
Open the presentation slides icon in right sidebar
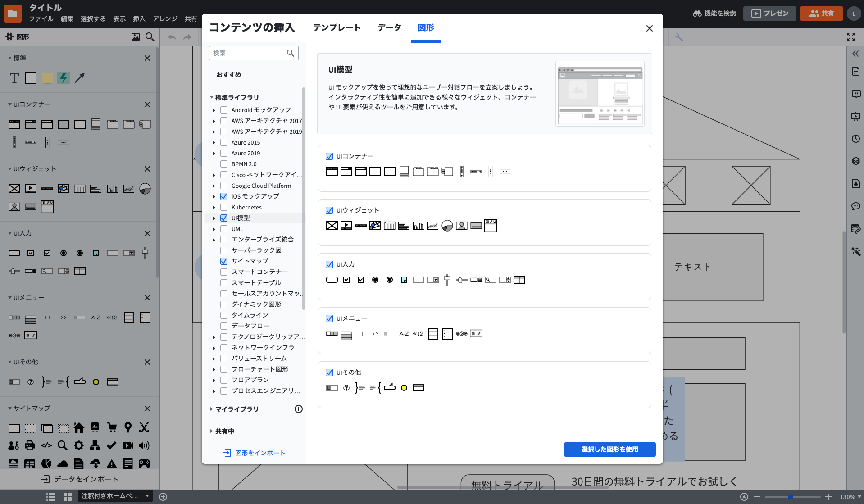(856, 116)
